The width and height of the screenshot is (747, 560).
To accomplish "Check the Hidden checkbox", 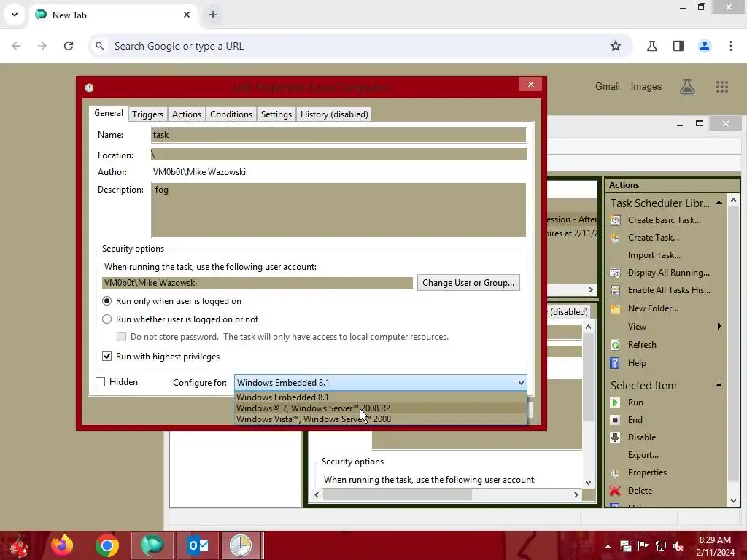I will 101,382.
